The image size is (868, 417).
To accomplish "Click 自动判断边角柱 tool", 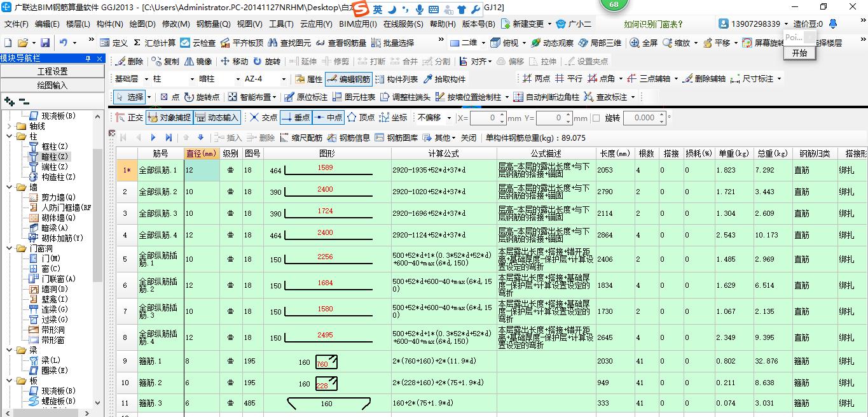I will 547,97.
